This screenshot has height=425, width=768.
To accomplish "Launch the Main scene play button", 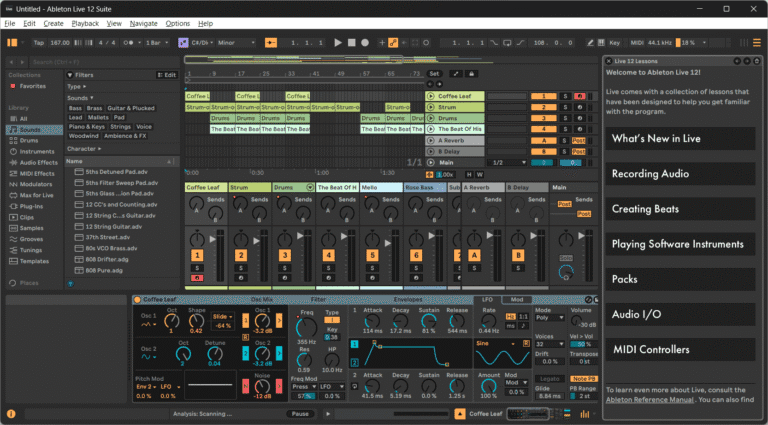I will 431,163.
